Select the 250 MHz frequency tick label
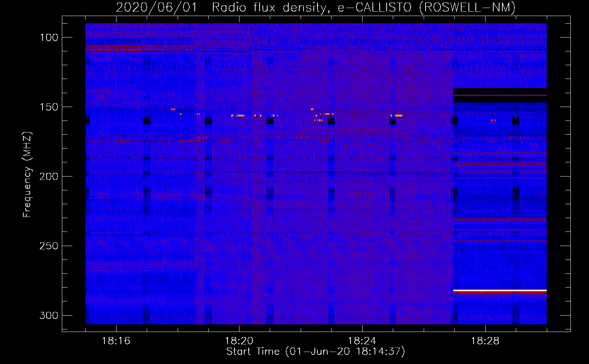Screen dimensions: 589x364 tap(49, 246)
